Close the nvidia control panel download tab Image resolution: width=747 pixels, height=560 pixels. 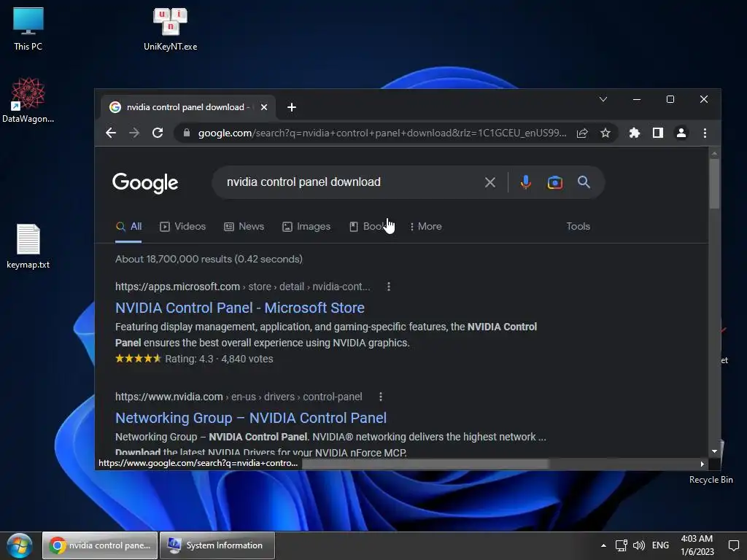click(x=264, y=107)
